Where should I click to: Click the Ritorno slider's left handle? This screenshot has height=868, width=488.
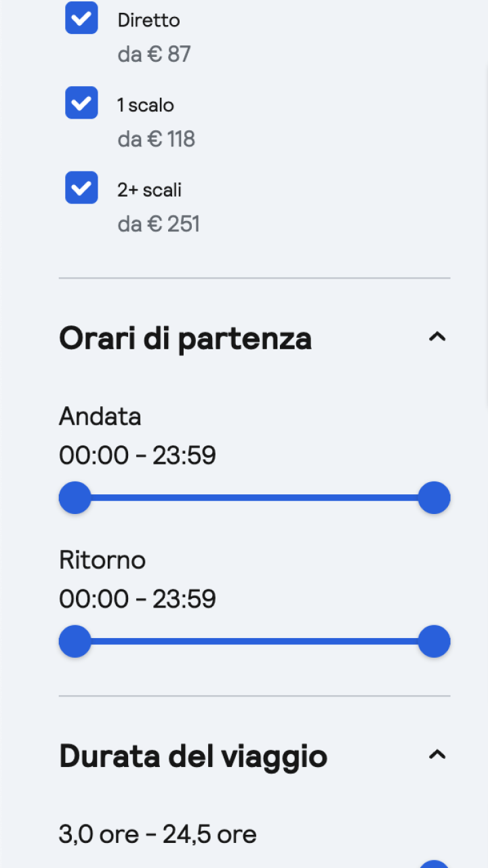click(x=75, y=642)
